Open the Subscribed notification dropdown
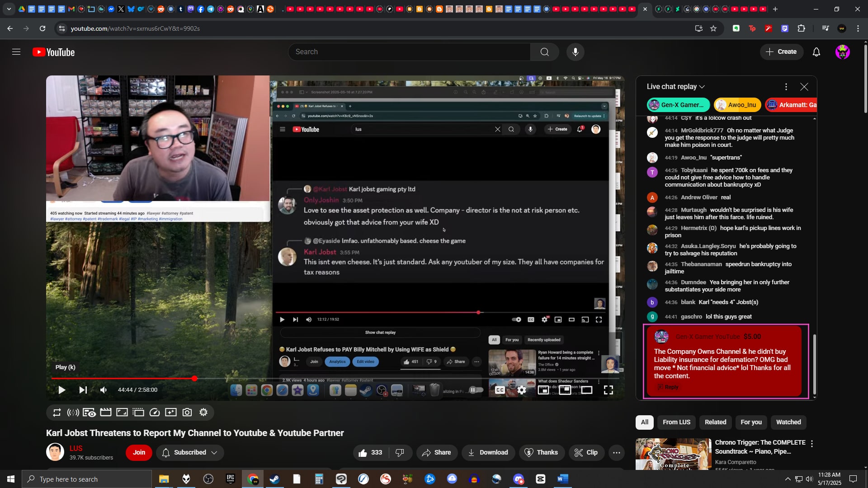The width and height of the screenshot is (868, 488). pyautogui.click(x=190, y=452)
